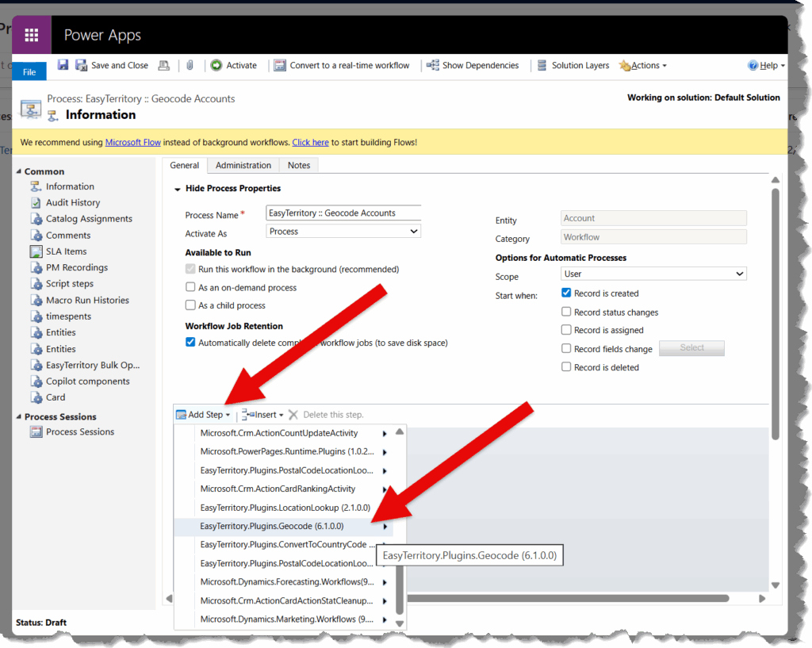Open the Activate As dropdown
Screen dimensions: 812x648
coord(343,232)
